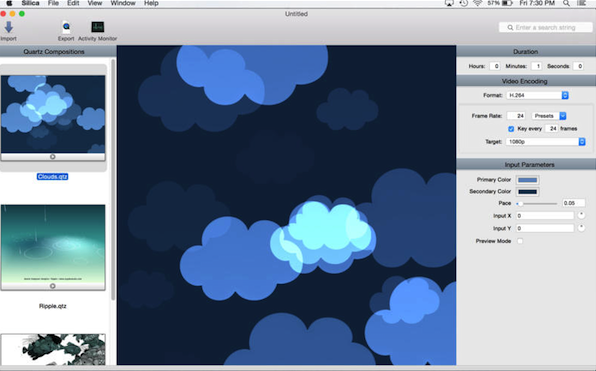This screenshot has height=371, width=596.
Task: Open the View menu
Action: pos(95,3)
